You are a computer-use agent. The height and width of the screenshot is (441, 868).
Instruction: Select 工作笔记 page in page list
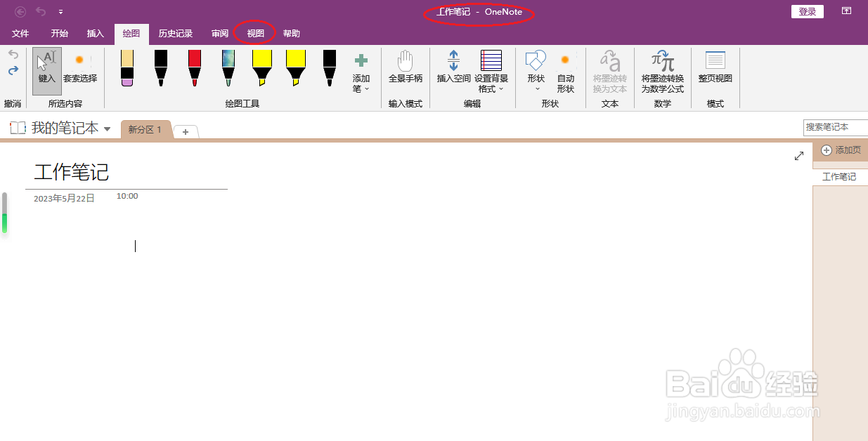(840, 177)
